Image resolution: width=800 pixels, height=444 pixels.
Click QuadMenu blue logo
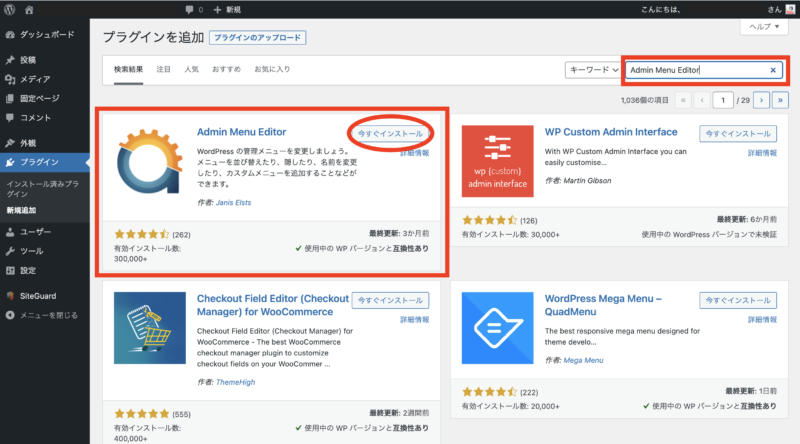click(497, 328)
